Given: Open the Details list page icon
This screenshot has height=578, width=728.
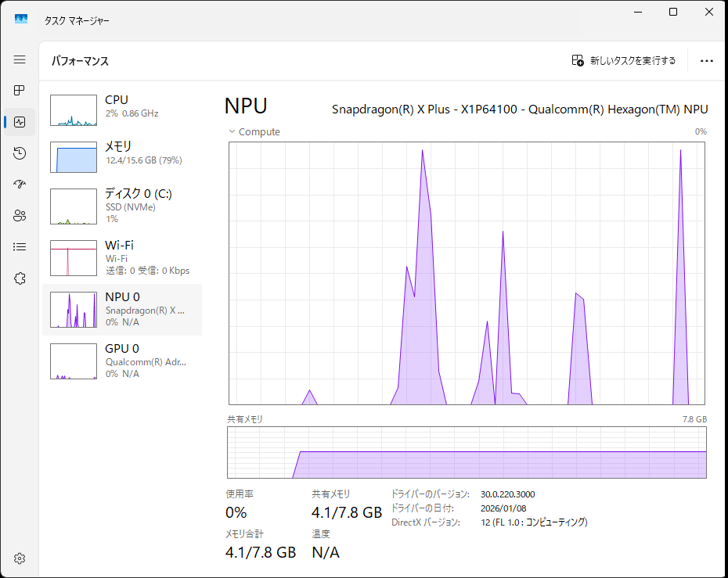Looking at the screenshot, I should point(20,247).
